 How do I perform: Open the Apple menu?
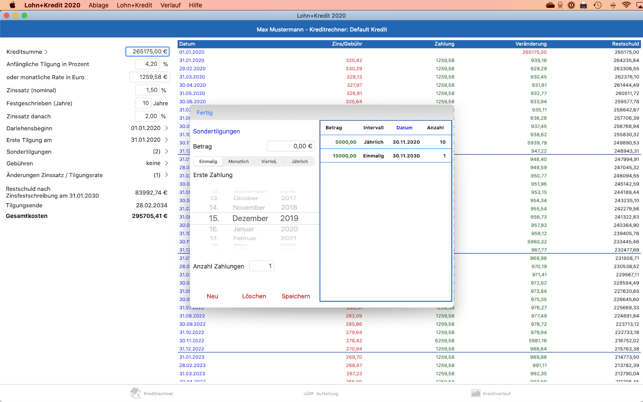12,5
